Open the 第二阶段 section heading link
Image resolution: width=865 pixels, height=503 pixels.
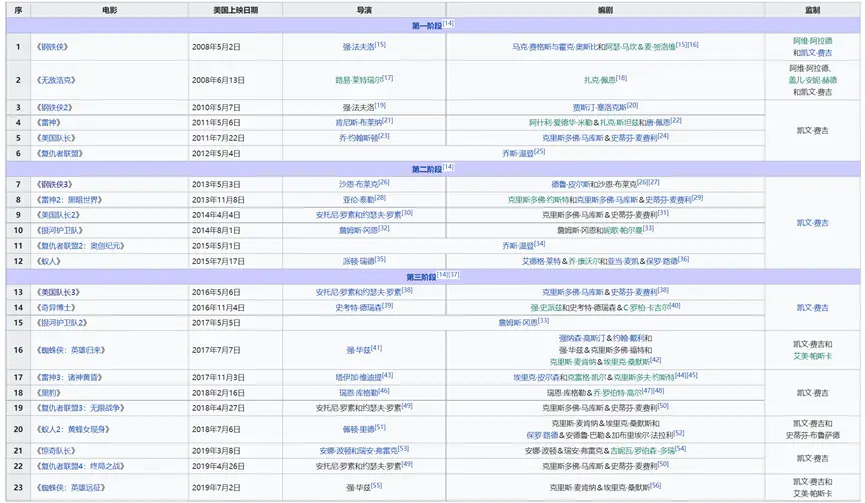(427, 169)
